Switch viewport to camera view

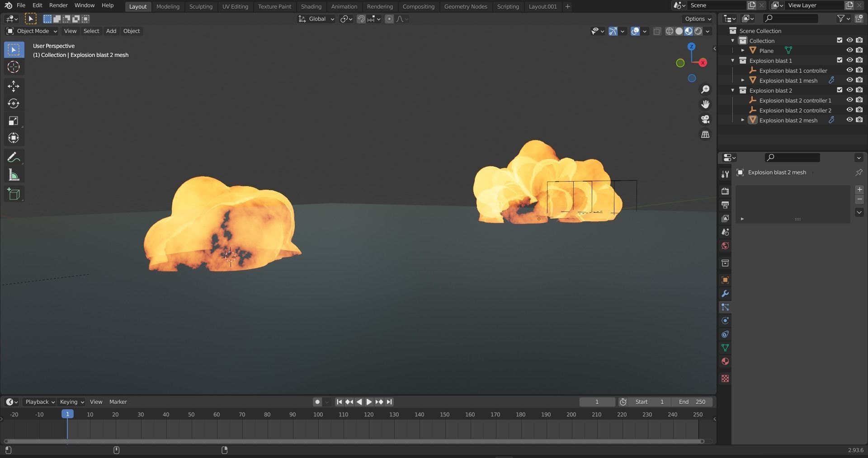(705, 119)
